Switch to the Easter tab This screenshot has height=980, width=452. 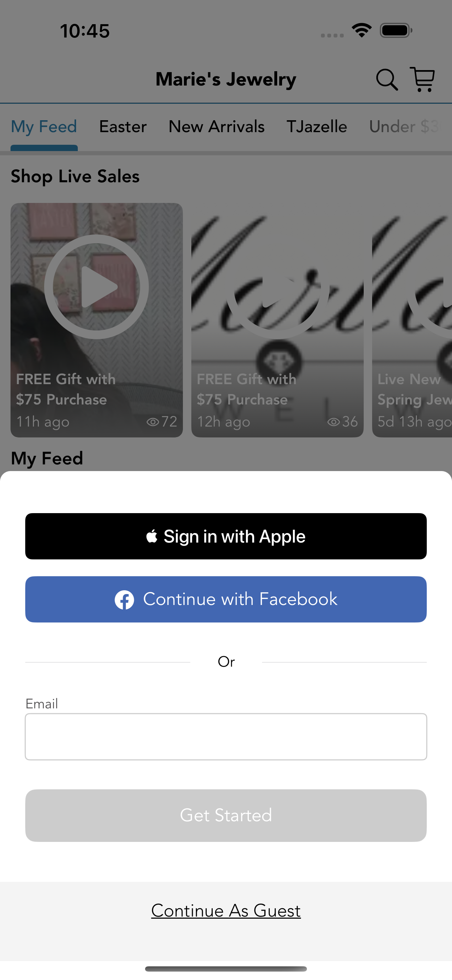pos(123,126)
